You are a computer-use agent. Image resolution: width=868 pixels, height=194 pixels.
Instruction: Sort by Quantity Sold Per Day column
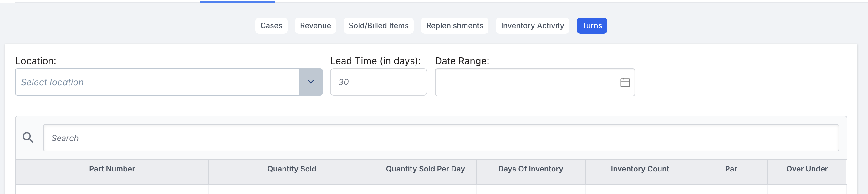[x=425, y=169]
